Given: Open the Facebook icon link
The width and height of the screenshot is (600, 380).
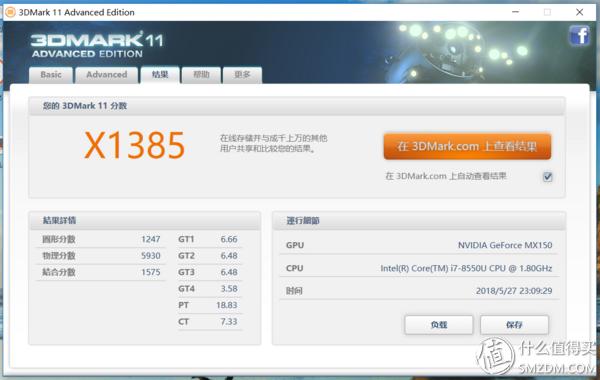Looking at the screenshot, I should coord(579,35).
